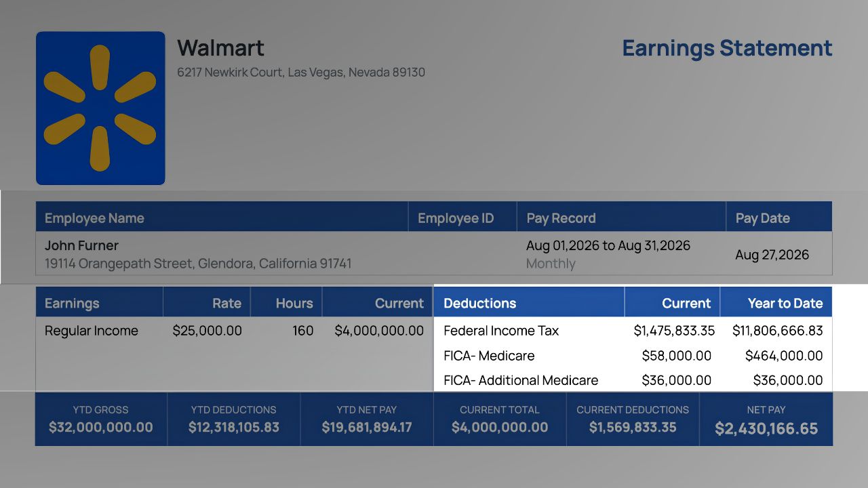Click YTD deductions amount $12,318,105.83

[x=234, y=427]
